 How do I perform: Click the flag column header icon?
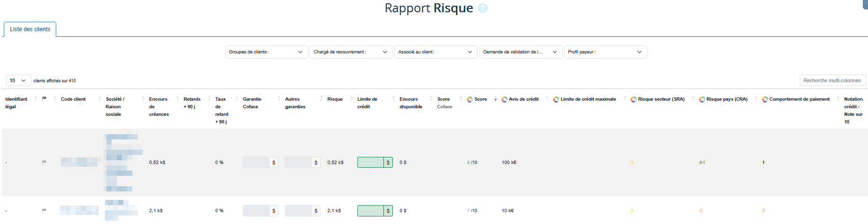tap(44, 99)
